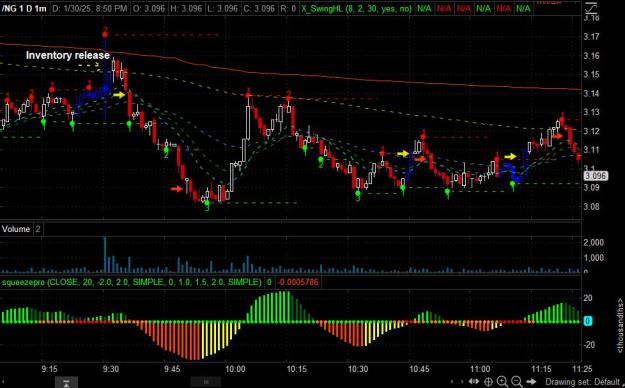Click the 1,000 volume axis label
625x388 pixels.
coord(594,258)
